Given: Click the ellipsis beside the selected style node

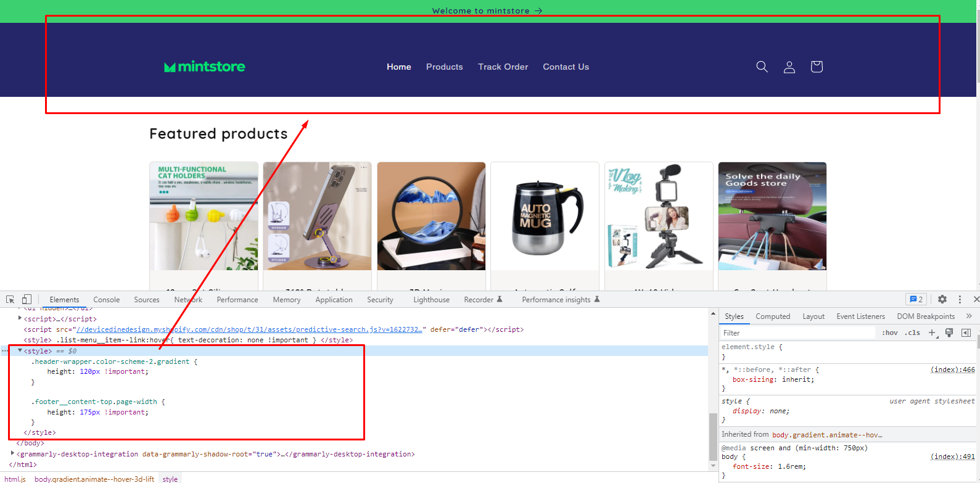Looking at the screenshot, I should (5, 351).
